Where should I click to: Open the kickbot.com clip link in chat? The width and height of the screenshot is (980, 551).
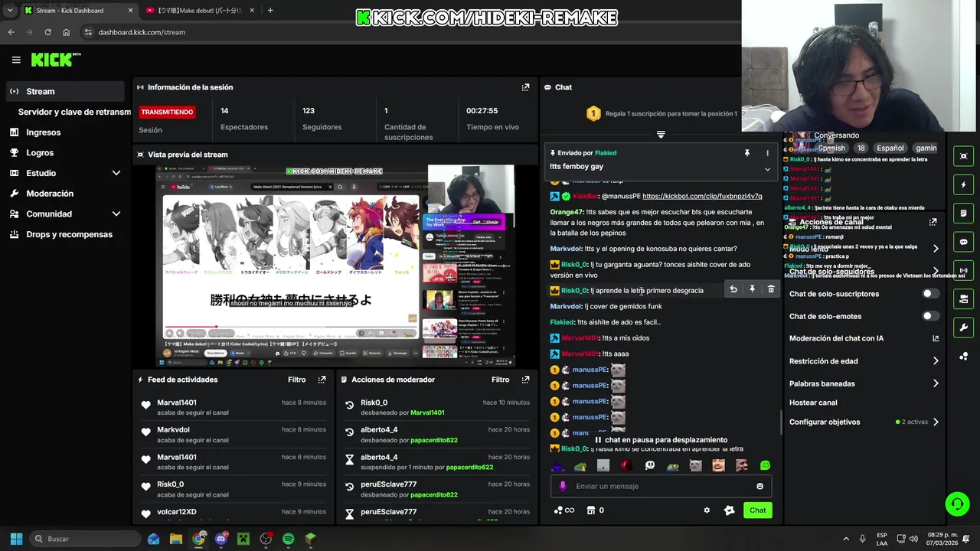[x=702, y=196]
